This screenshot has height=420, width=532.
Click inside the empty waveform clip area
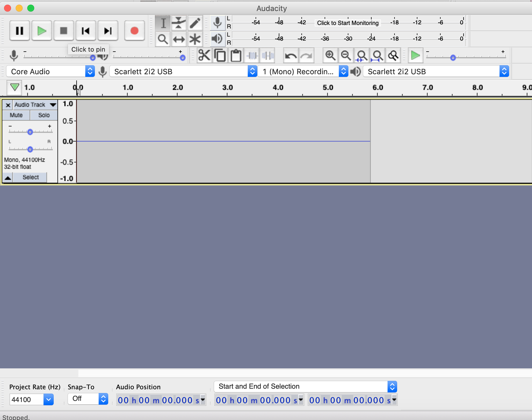[223, 141]
